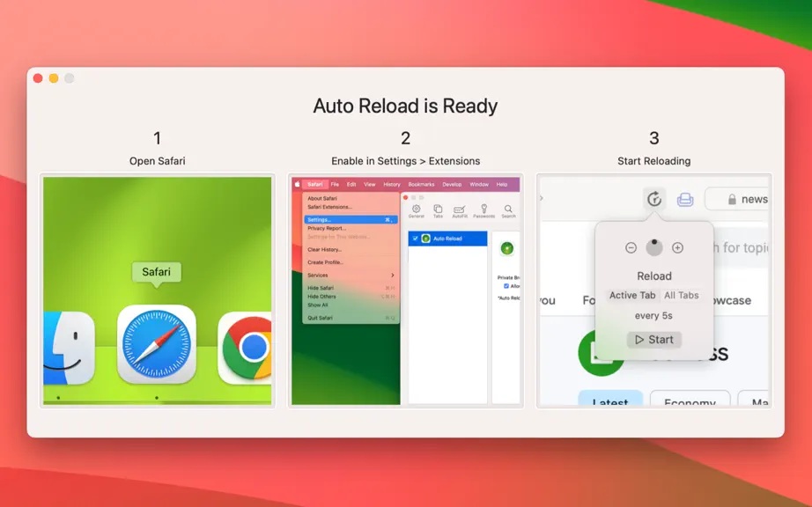
Task: Close the Auto Reload welcome window
Action: click(38, 78)
